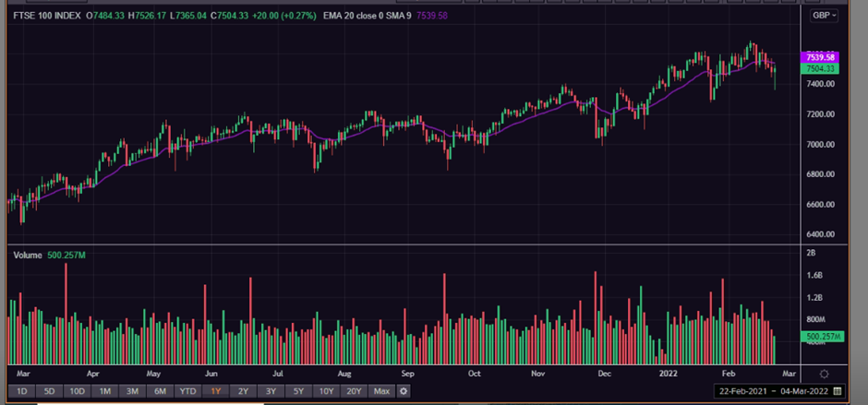This screenshot has height=405, width=868.
Task: Open range settings gear beside Max
Action: [404, 392]
